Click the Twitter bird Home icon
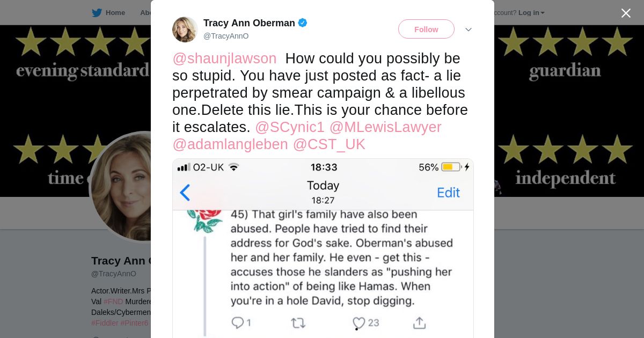 [97, 13]
